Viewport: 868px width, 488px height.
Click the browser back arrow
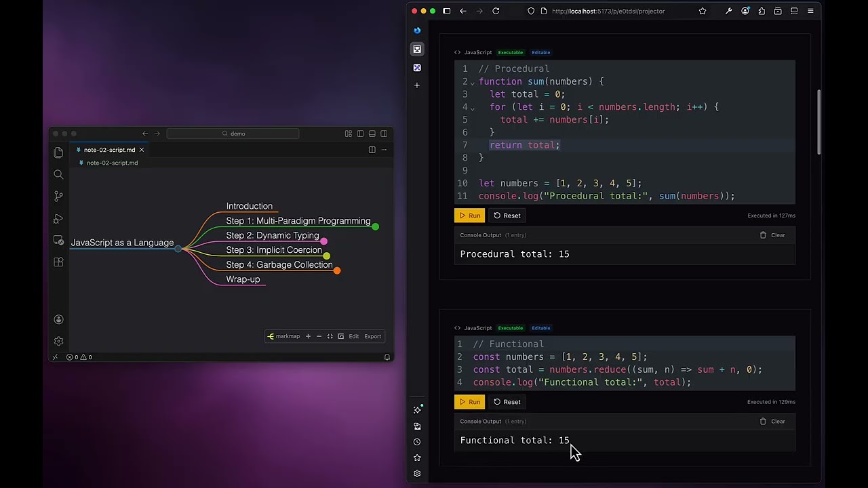463,11
